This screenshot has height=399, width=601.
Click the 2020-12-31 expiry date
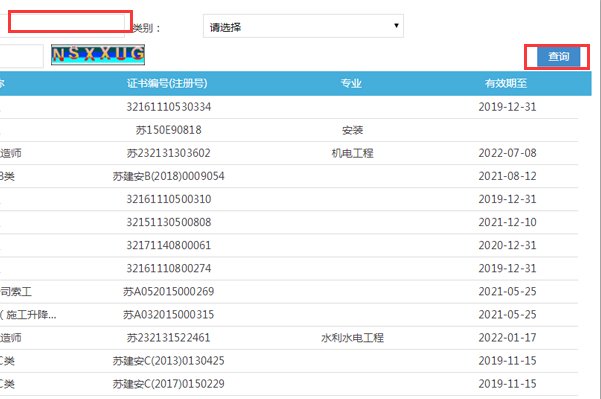pyautogui.click(x=507, y=245)
